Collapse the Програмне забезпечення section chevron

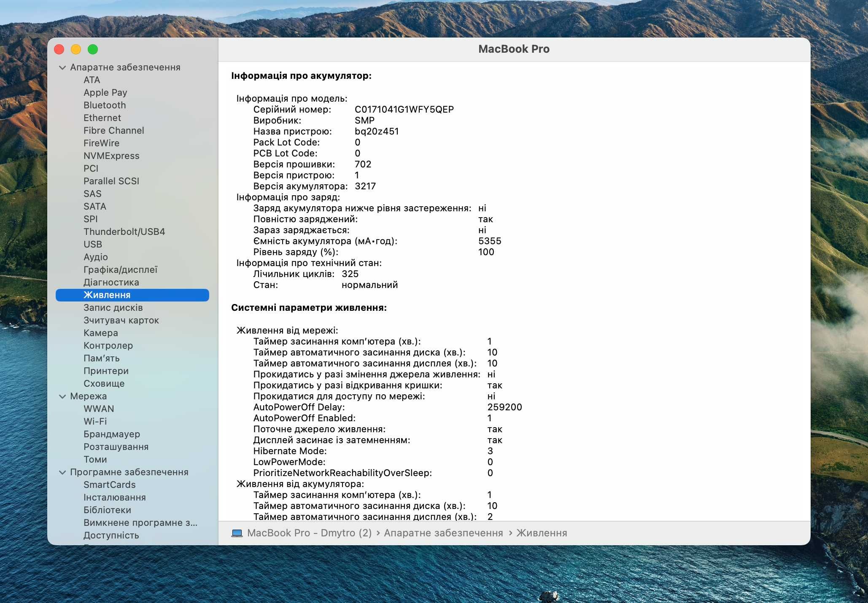pyautogui.click(x=62, y=472)
